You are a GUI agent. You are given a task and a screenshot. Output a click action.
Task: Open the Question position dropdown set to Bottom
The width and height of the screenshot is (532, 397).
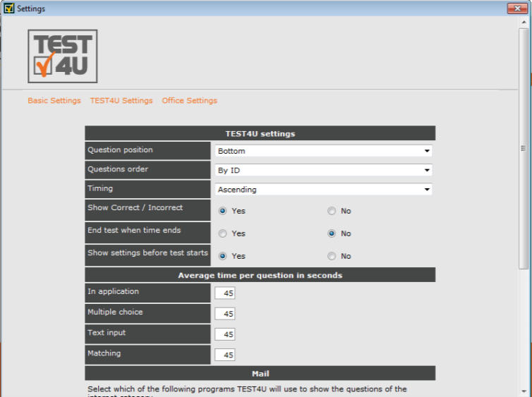pyautogui.click(x=323, y=151)
